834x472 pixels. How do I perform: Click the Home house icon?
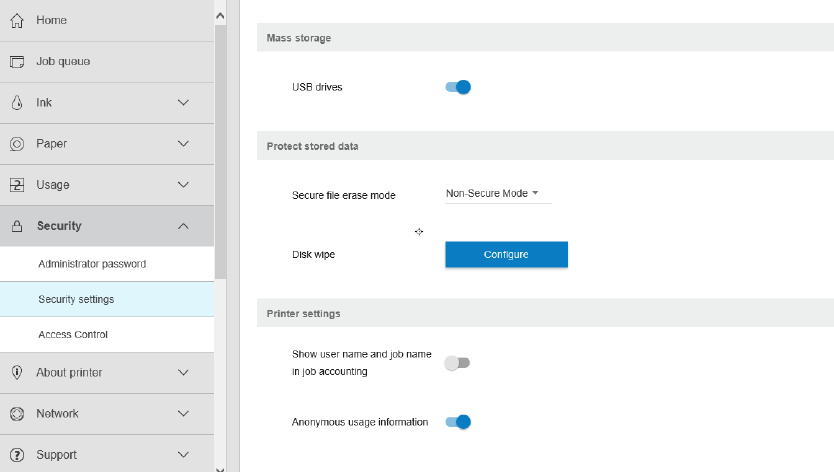[17, 20]
